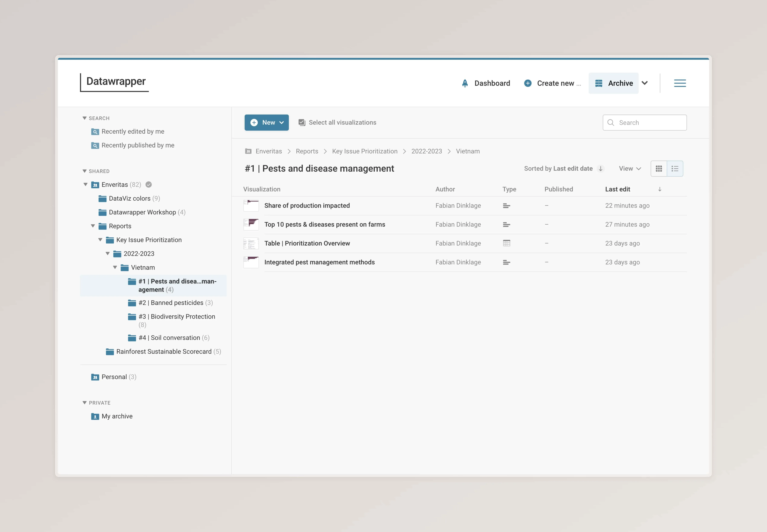Open the hamburger menu at top right
Viewport: 767px width, 532px height.
pos(680,83)
